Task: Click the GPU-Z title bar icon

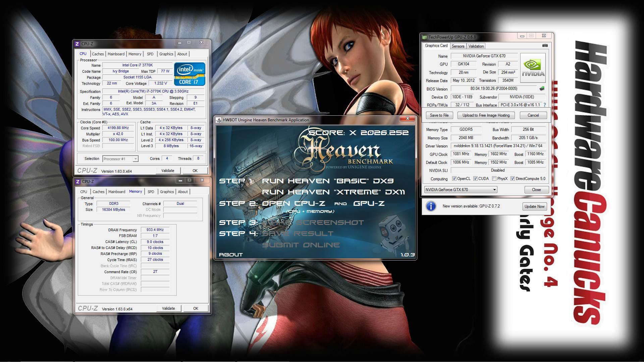Action: pos(425,37)
